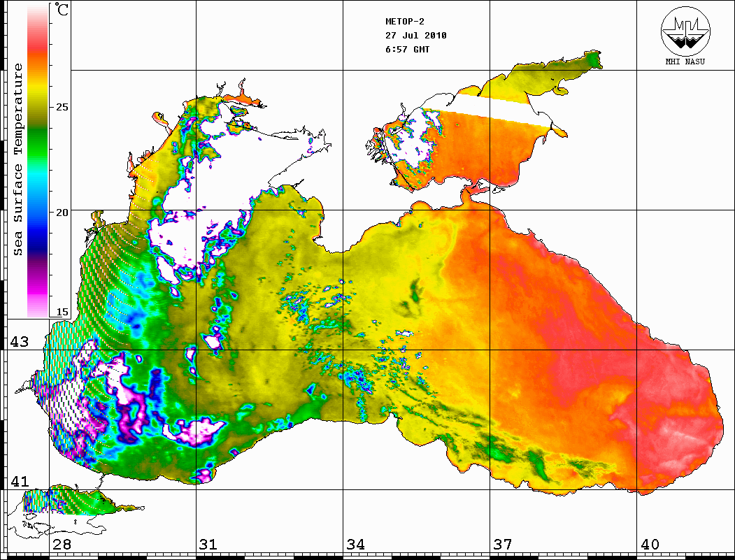The image size is (735, 560).
Task: Click the longitude label '40'
Action: pos(650,544)
